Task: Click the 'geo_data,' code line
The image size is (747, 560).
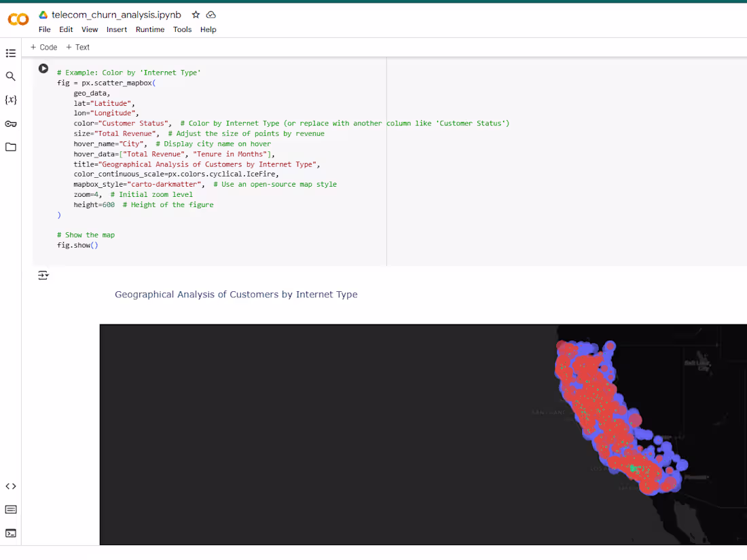Action: pos(92,94)
